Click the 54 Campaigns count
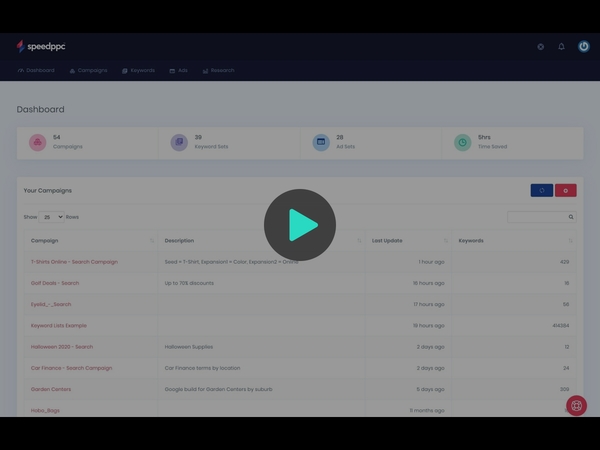 click(57, 137)
